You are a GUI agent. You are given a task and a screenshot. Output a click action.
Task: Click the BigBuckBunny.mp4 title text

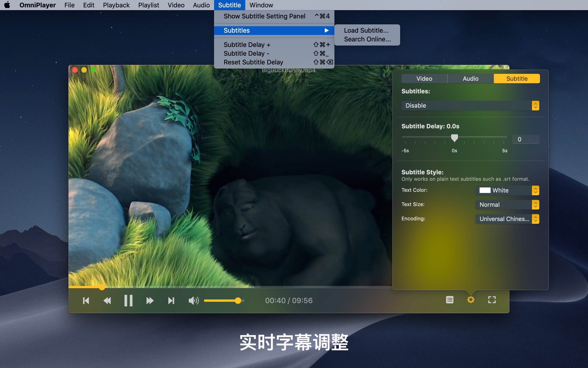[289, 70]
